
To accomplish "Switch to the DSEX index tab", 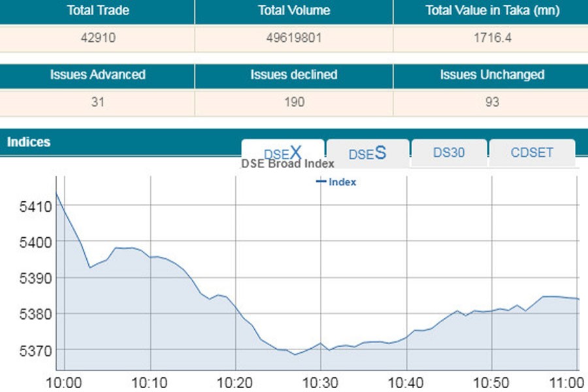I will 283,153.
